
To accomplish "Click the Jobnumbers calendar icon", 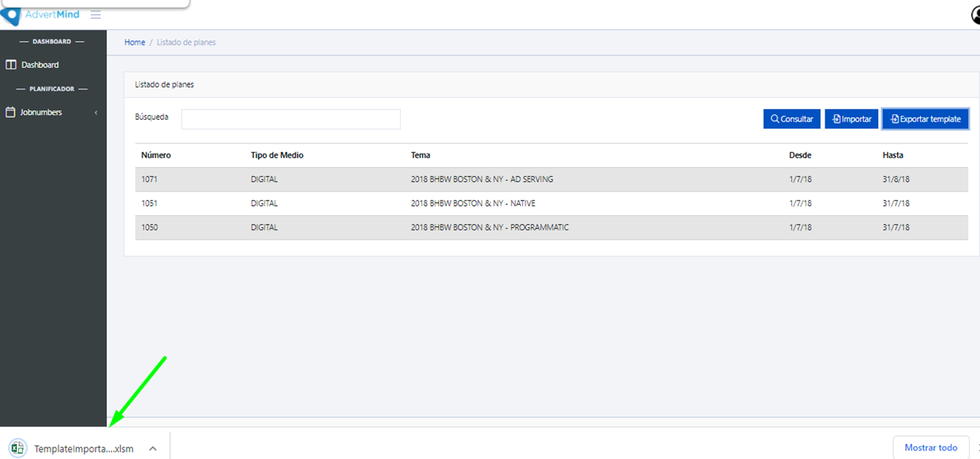I will point(11,112).
